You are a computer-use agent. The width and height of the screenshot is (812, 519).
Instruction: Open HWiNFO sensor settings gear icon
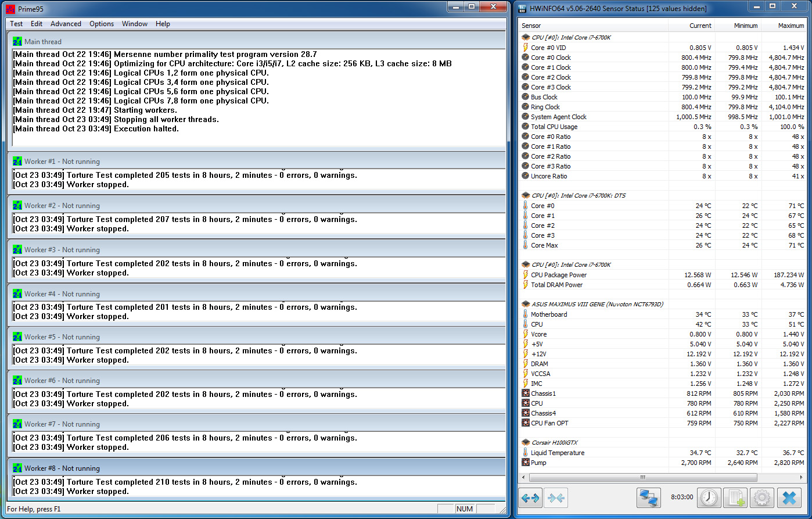coord(762,497)
